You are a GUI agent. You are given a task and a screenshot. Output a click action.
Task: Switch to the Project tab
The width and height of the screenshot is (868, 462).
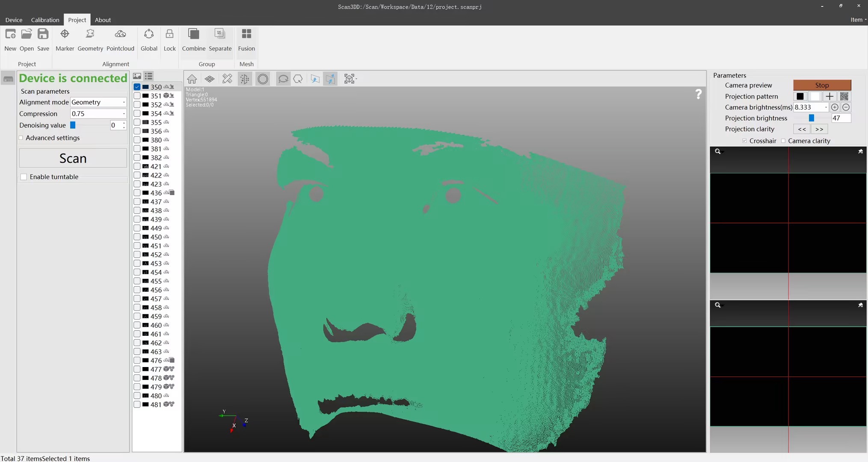click(77, 20)
